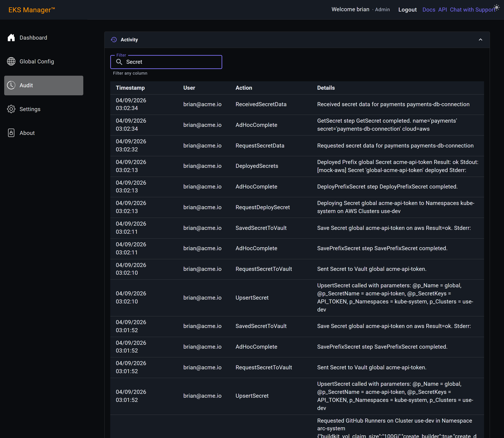
Task: Click the Audit clock icon
Action: (11, 85)
